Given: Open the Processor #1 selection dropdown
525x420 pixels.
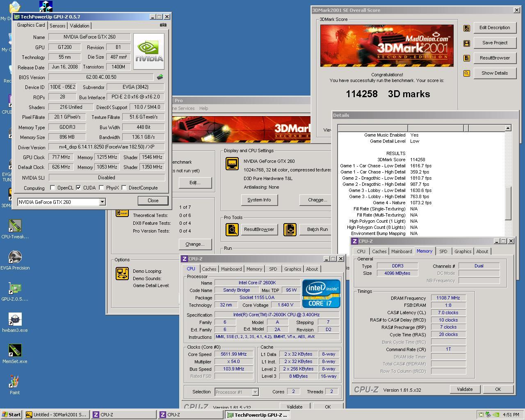Looking at the screenshot, I should pyautogui.click(x=255, y=392).
